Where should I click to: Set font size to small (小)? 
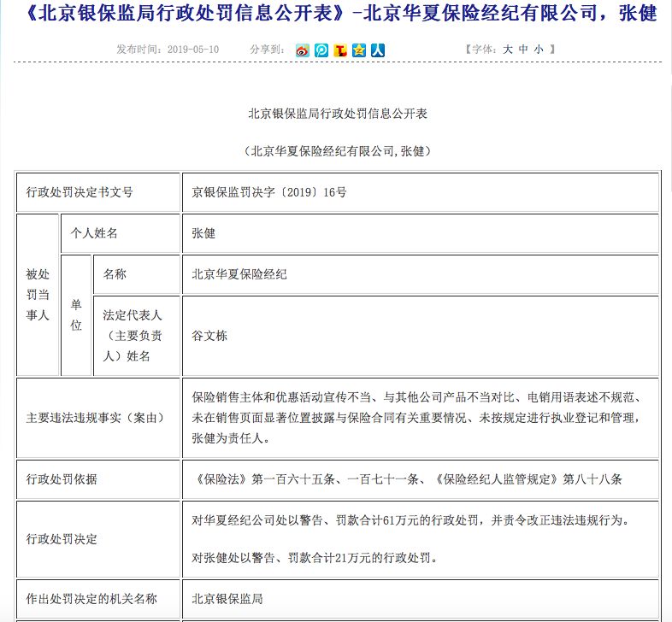pos(539,50)
